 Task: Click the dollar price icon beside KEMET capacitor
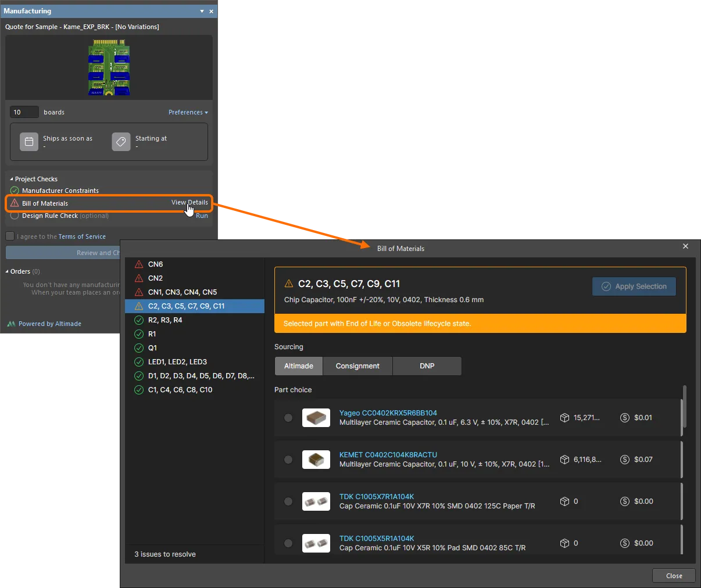click(x=625, y=459)
